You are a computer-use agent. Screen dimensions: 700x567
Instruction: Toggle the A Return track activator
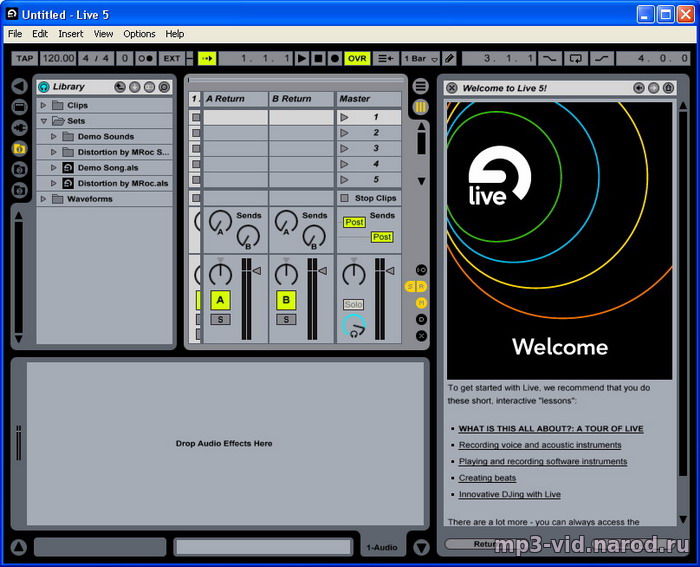pos(220,300)
